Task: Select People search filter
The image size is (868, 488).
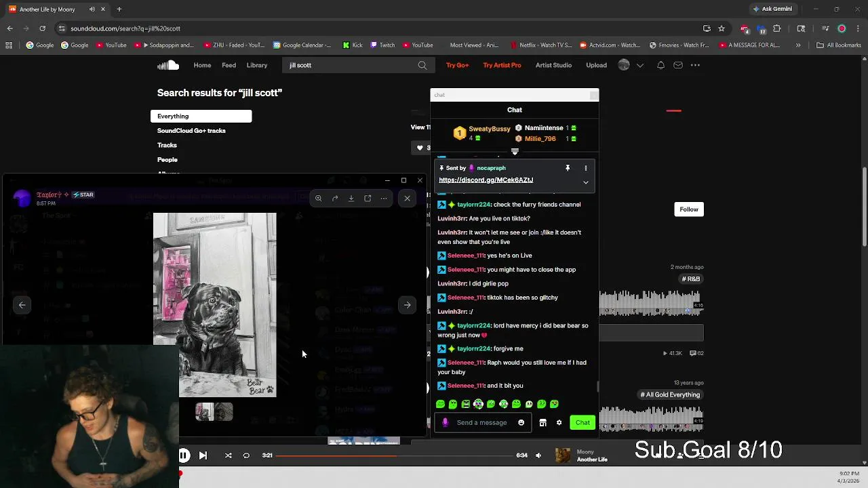Action: 167,160
